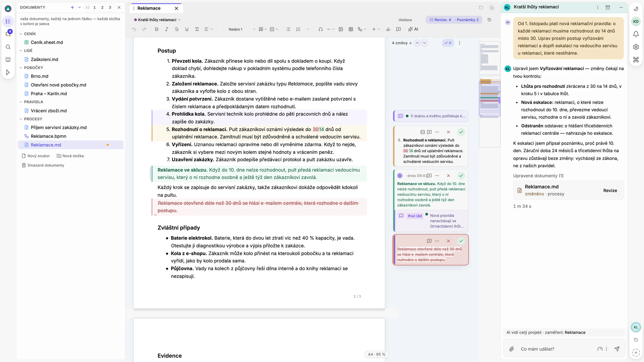The height and width of the screenshot is (362, 644).
Task: Toggle underline formatting
Action: click(x=186, y=29)
